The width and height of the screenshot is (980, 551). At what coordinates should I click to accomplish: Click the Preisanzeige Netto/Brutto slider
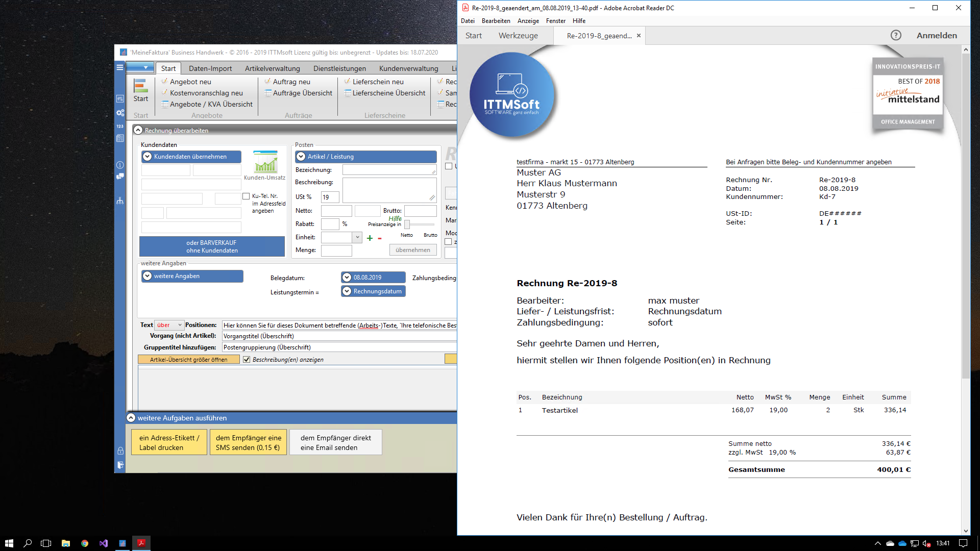click(x=419, y=224)
